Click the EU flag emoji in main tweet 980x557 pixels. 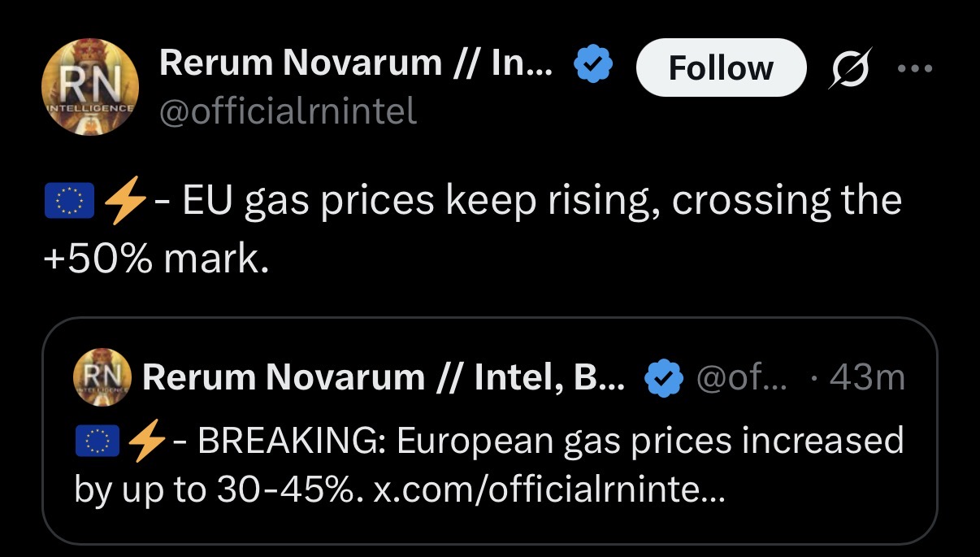tap(69, 201)
